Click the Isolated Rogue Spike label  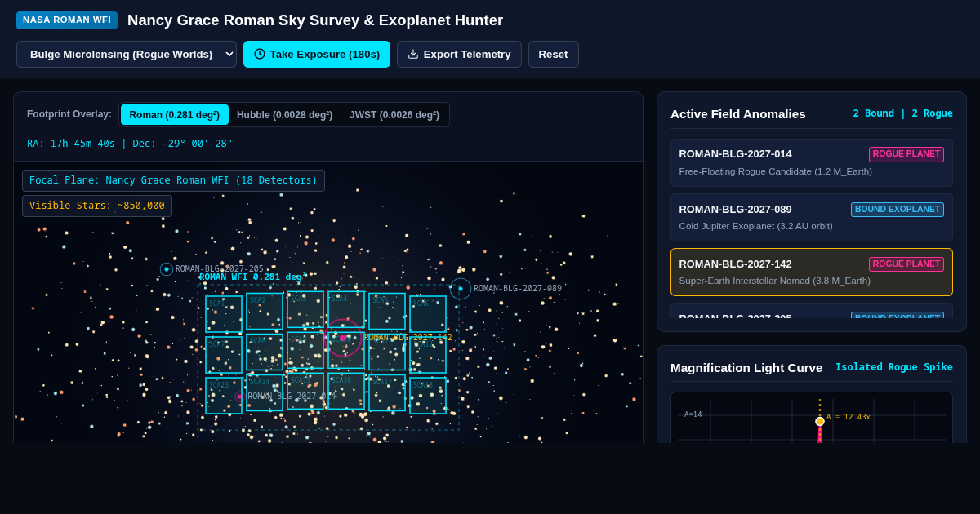[893, 367]
